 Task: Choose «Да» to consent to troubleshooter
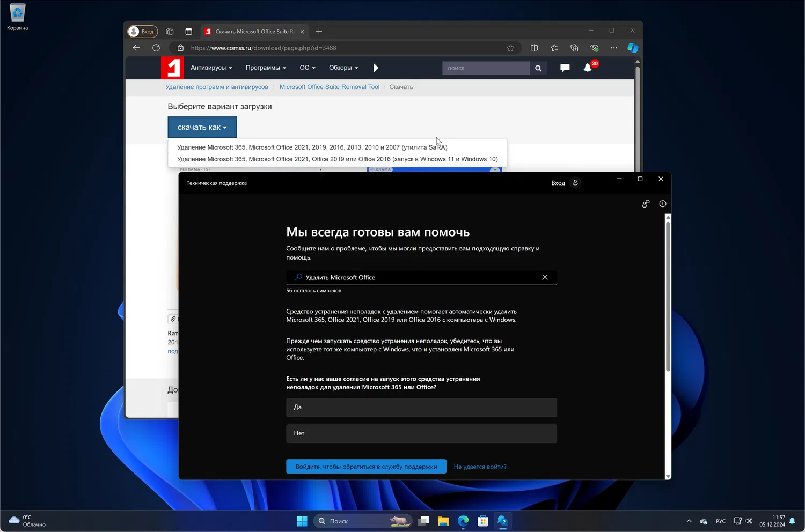click(x=421, y=408)
